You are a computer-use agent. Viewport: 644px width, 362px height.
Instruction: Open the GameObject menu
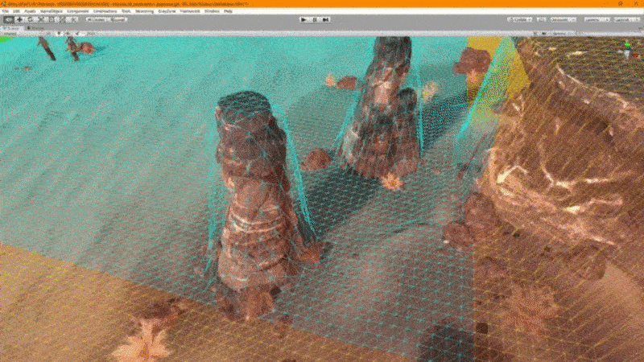point(52,11)
